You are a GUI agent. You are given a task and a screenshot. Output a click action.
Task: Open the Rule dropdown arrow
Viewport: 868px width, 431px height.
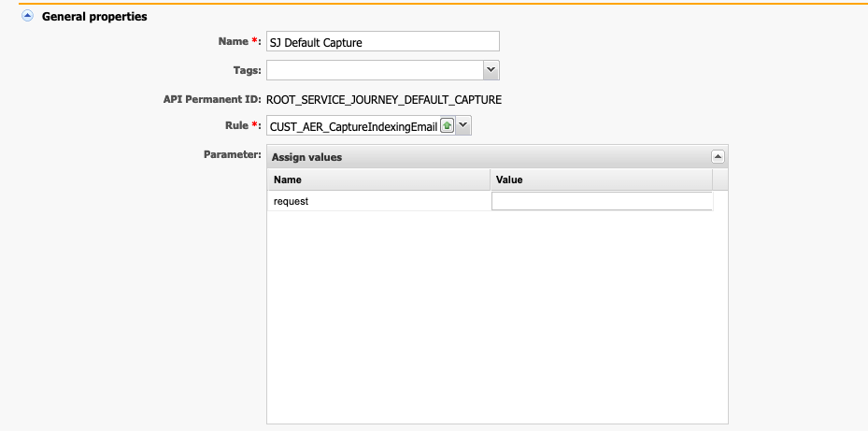click(x=463, y=126)
